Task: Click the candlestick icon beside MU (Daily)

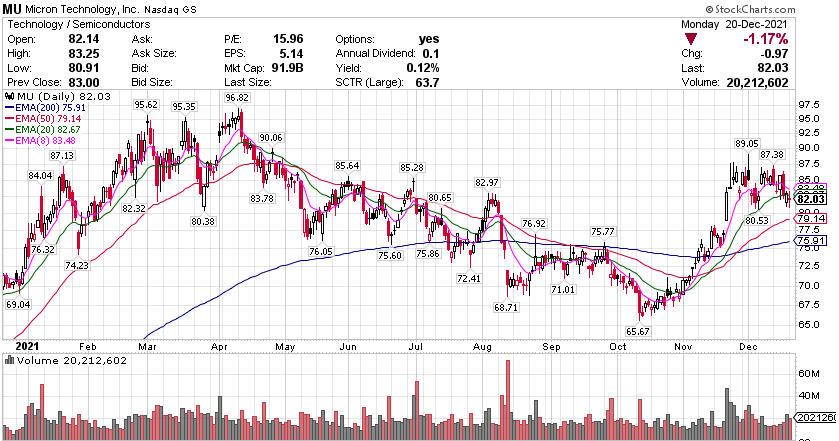Action: [10, 96]
